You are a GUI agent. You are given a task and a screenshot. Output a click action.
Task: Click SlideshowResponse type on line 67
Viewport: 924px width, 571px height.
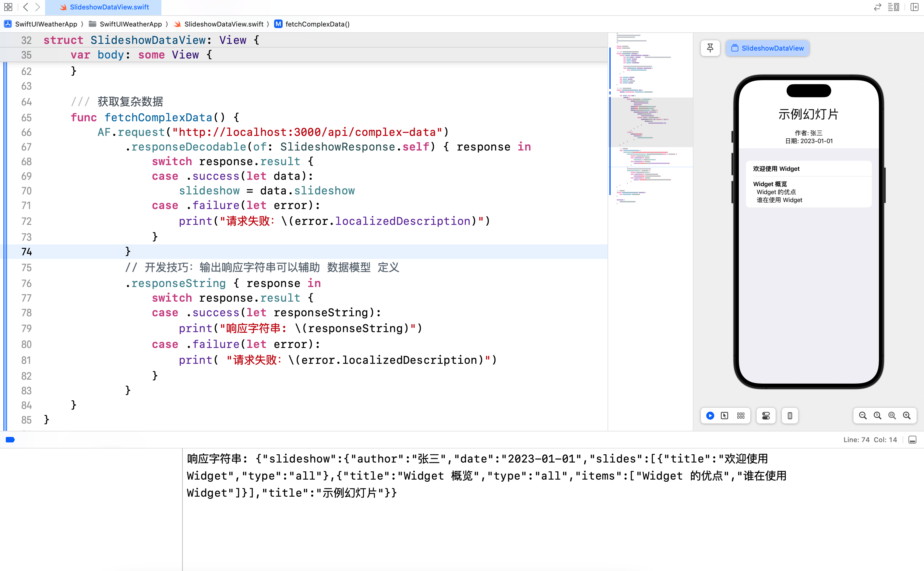337,147
